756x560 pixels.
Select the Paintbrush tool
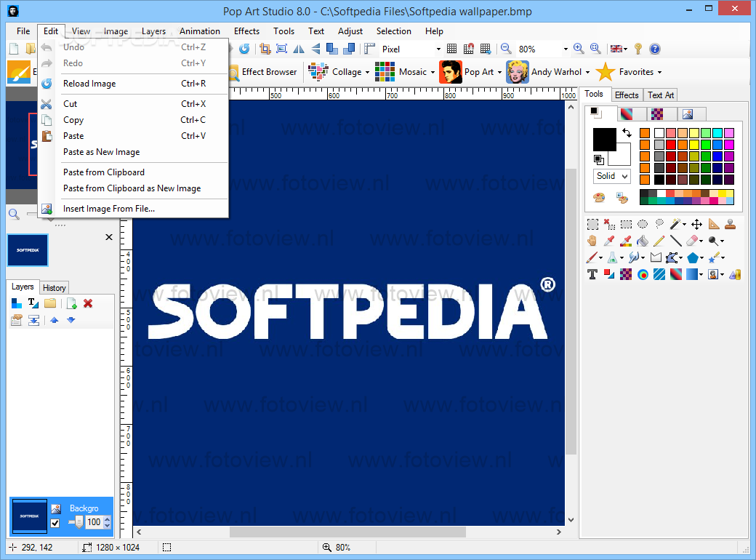(x=592, y=257)
